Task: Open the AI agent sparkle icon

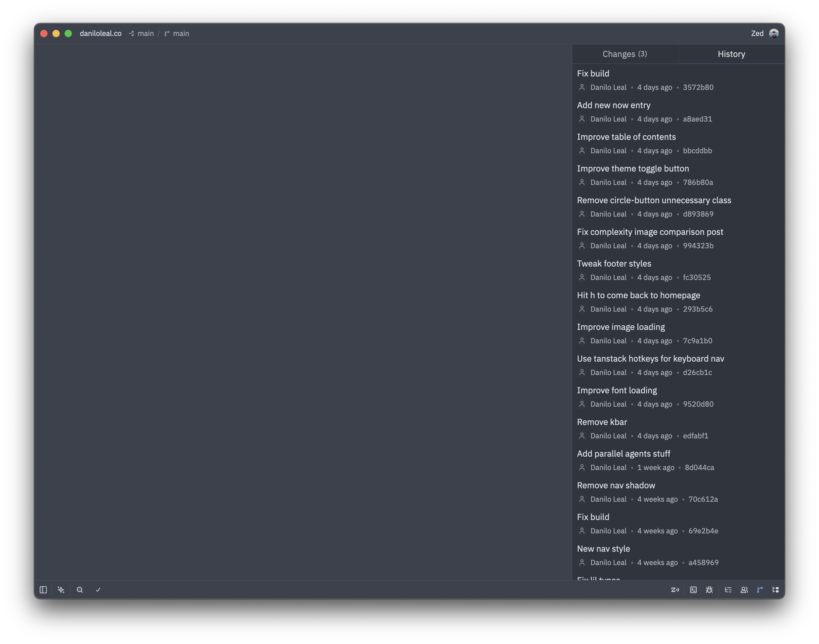Action: [x=61, y=590]
